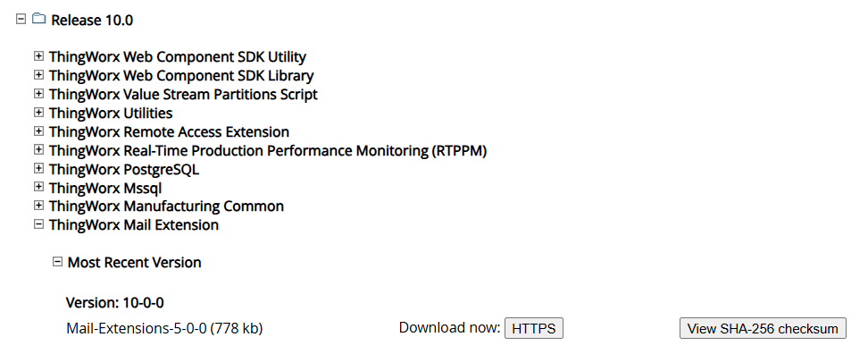Expand ThingWorx PostgreSQL plus icon

38,168
